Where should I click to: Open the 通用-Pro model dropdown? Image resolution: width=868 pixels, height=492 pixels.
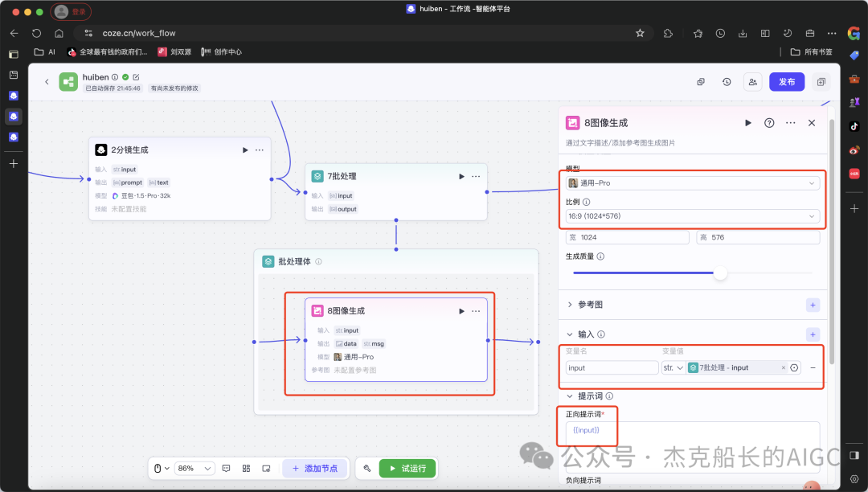point(693,183)
